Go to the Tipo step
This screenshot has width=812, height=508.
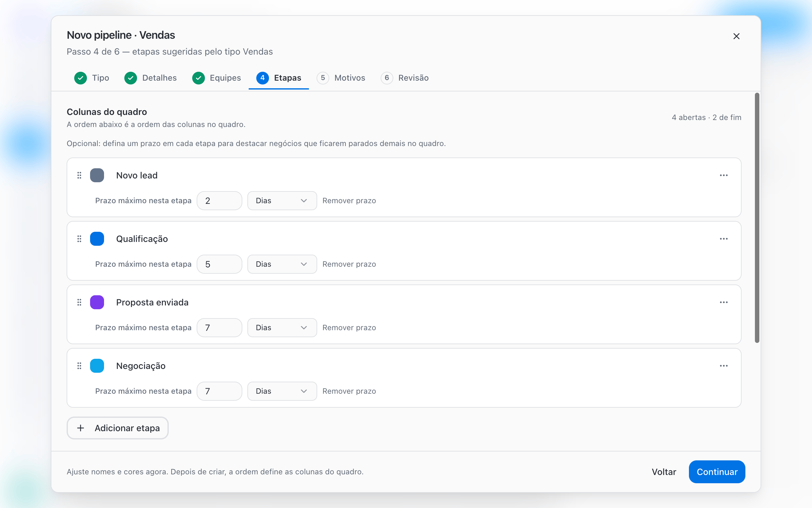[92, 78]
